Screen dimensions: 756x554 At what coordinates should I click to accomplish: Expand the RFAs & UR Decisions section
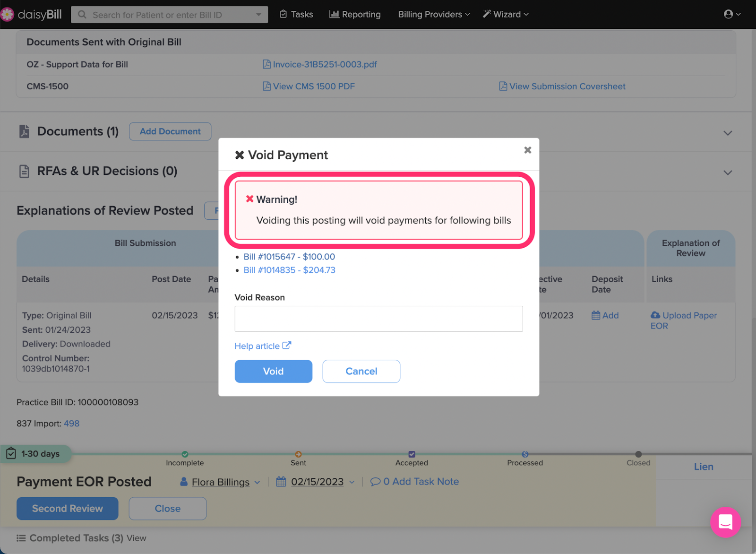pos(728,173)
